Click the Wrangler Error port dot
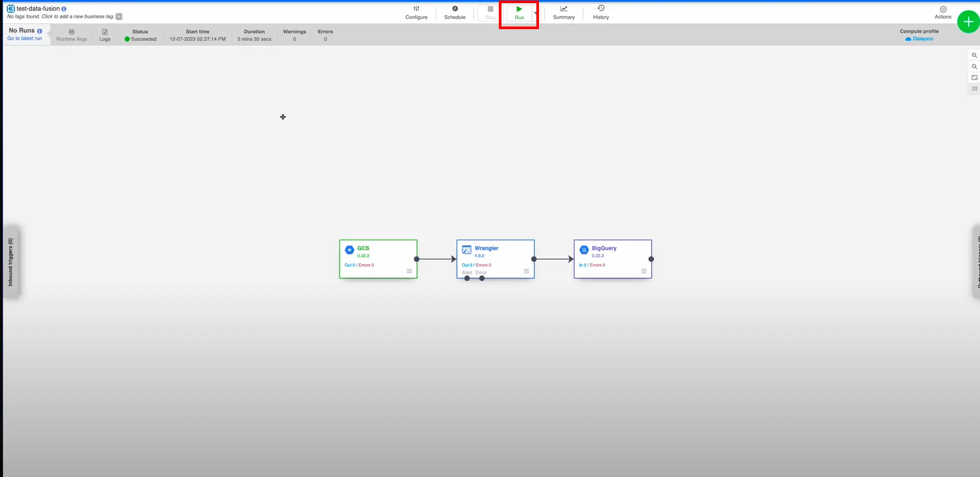 [482, 278]
